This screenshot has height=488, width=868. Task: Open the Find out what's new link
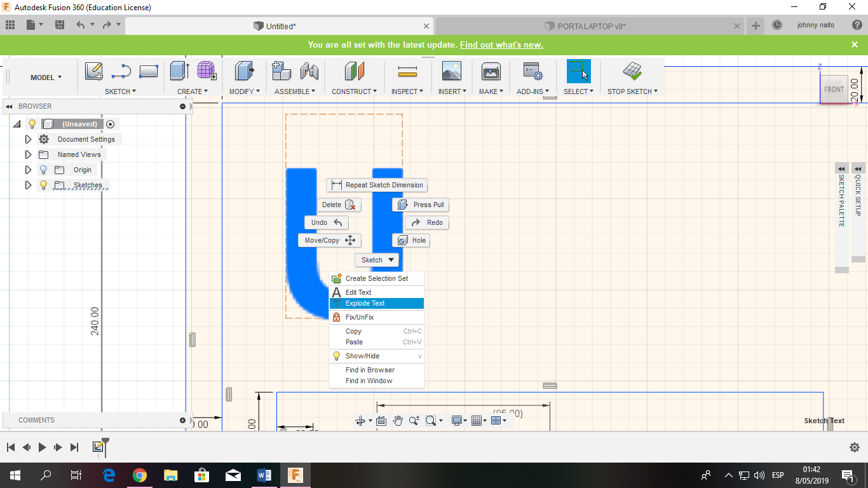pos(501,44)
